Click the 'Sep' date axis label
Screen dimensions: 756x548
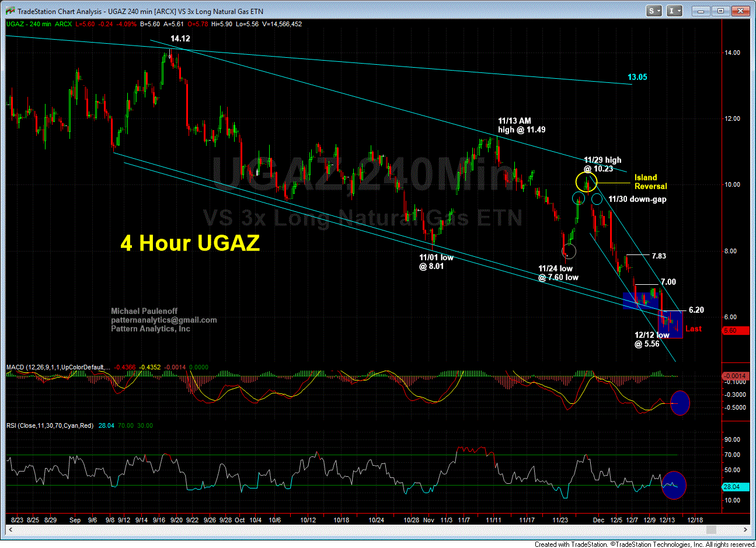pyautogui.click(x=75, y=519)
